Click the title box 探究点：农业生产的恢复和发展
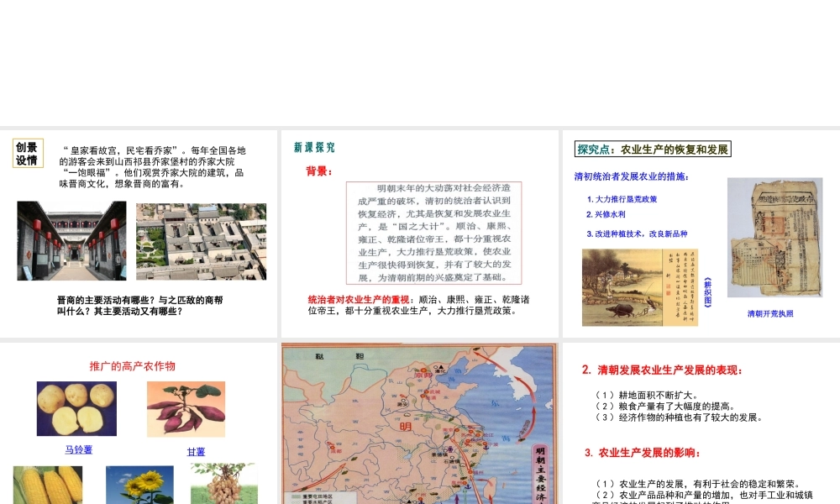Viewport: 840px width, 504px height. tap(653, 150)
